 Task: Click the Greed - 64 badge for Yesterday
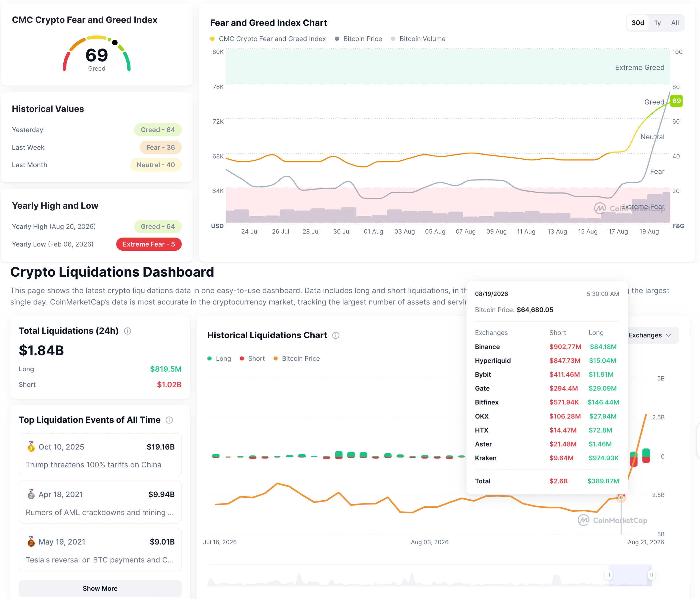coord(158,130)
